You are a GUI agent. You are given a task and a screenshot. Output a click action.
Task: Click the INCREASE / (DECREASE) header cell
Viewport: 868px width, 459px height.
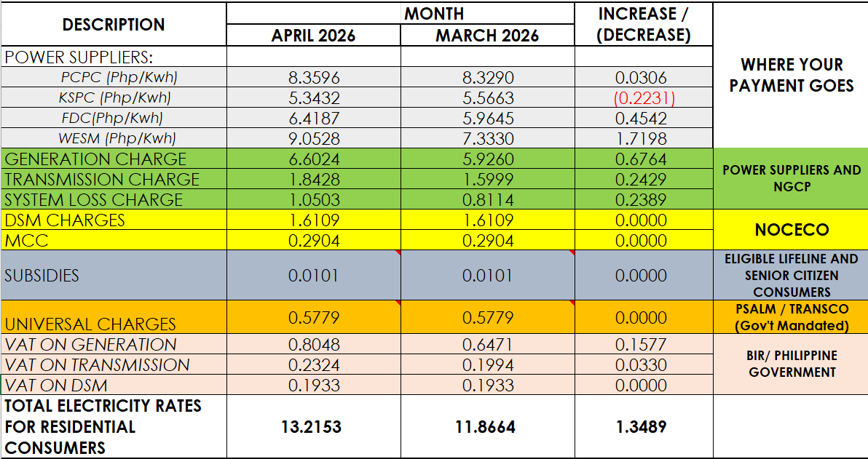pos(643,24)
